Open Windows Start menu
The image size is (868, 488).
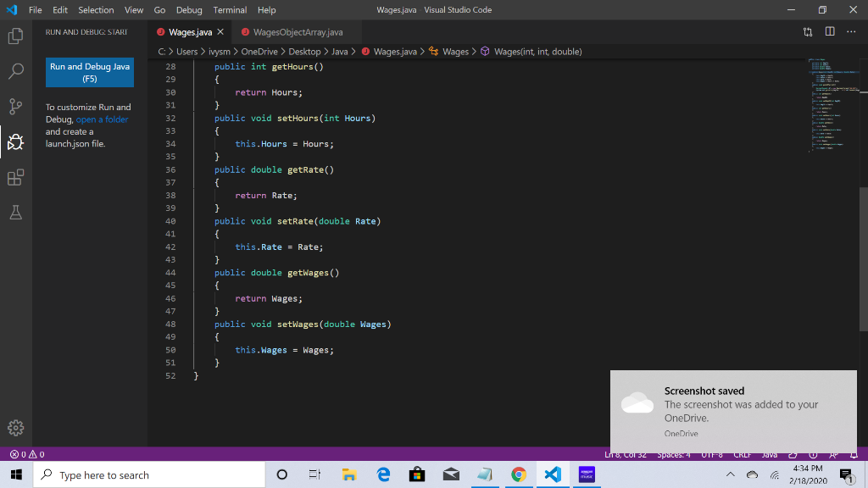[16, 474]
